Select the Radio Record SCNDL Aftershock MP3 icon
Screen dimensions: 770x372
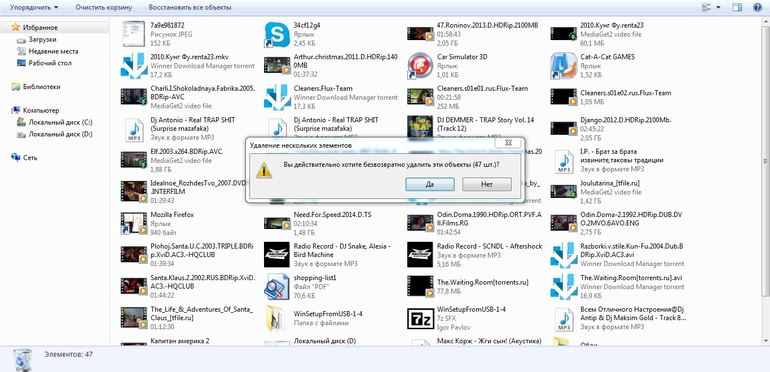tap(420, 255)
